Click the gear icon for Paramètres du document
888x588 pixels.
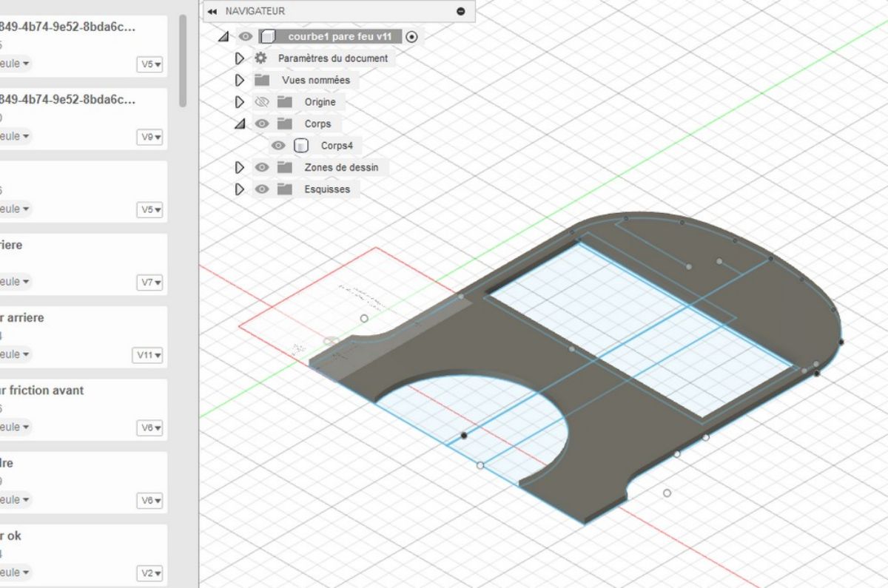click(260, 58)
